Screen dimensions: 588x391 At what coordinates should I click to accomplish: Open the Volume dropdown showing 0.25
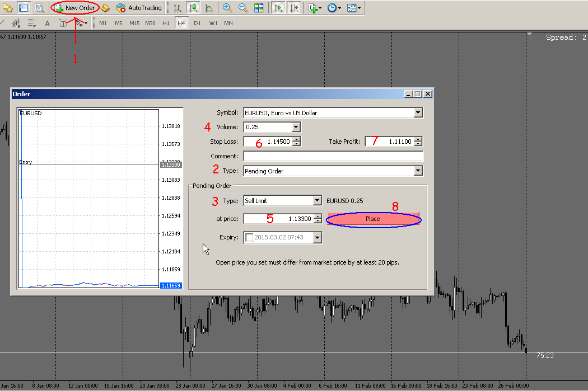pyautogui.click(x=296, y=128)
